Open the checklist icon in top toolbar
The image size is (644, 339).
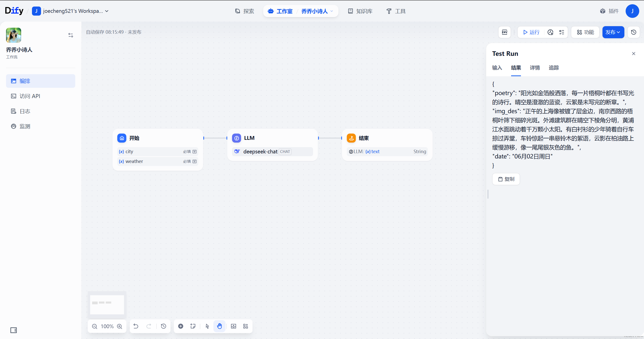pyautogui.click(x=562, y=32)
